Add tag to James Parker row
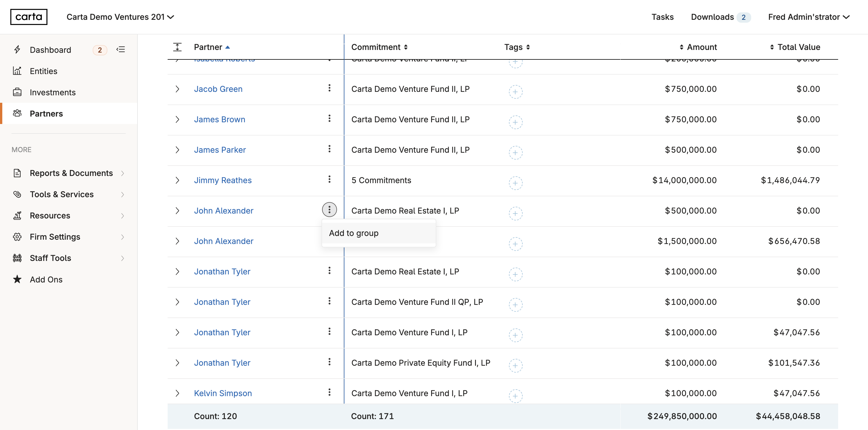The width and height of the screenshot is (868, 430). [515, 153]
